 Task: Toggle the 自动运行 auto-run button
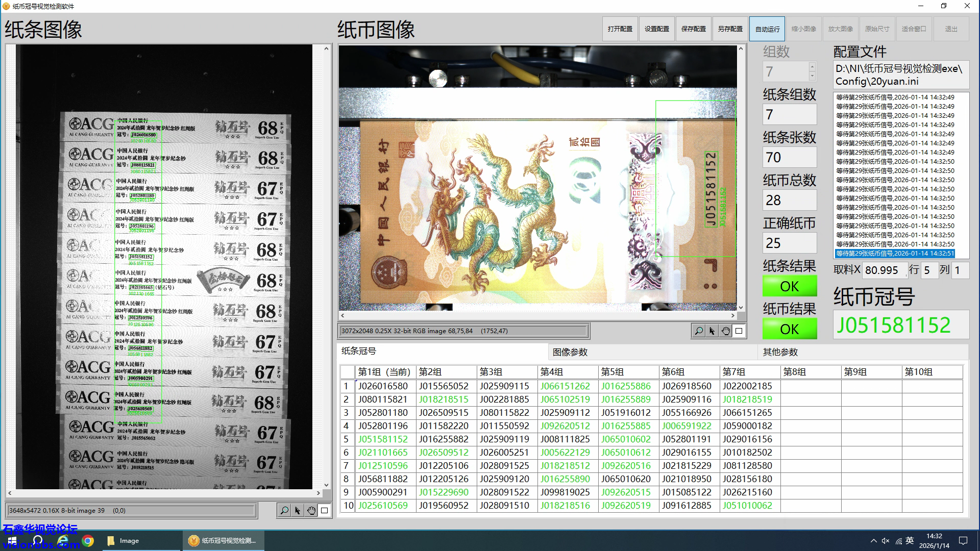pos(767,29)
